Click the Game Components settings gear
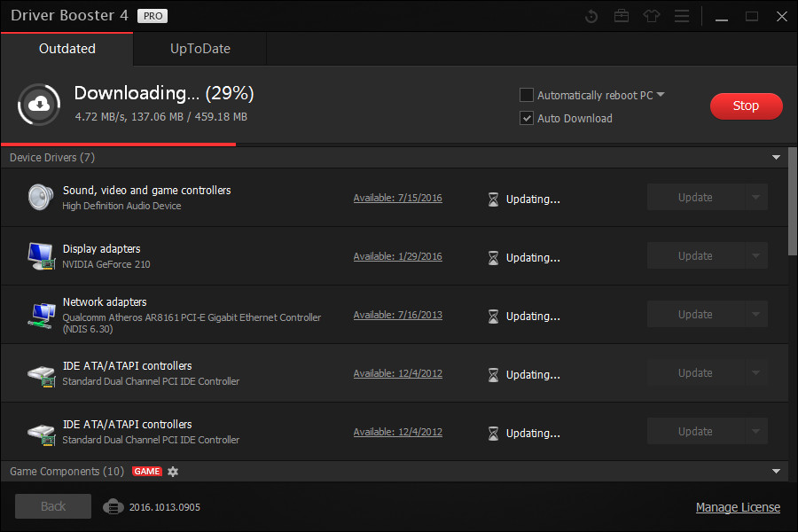Viewport: 798px width, 532px height. pos(172,471)
